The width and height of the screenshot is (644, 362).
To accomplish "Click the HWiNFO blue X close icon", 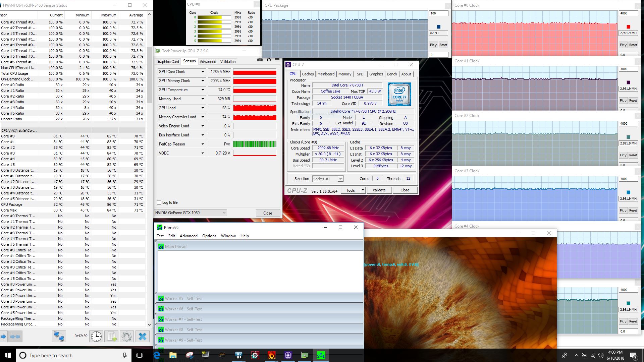I will point(143,336).
